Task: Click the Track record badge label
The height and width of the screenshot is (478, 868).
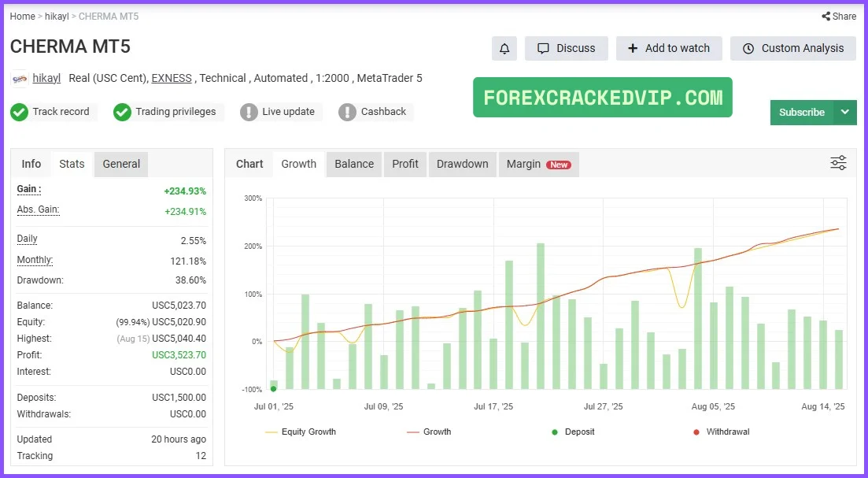Action: point(61,112)
